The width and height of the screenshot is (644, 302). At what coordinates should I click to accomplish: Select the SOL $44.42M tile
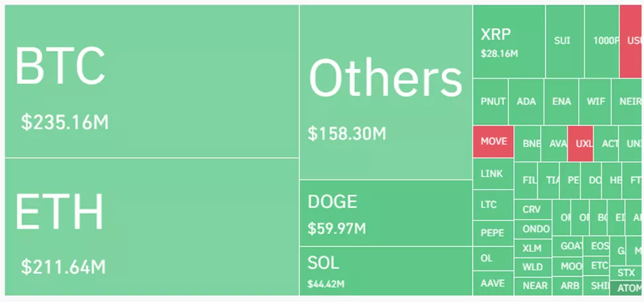tap(385, 271)
